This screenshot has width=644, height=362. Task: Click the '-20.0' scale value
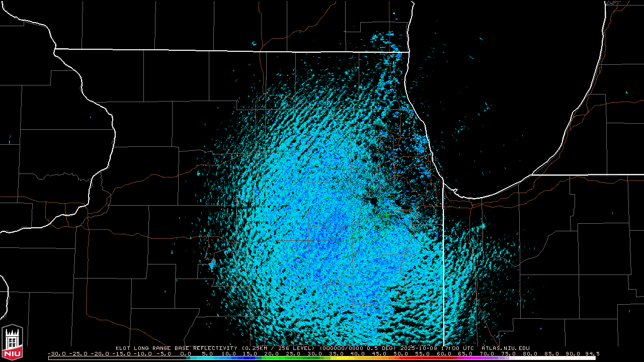click(101, 353)
